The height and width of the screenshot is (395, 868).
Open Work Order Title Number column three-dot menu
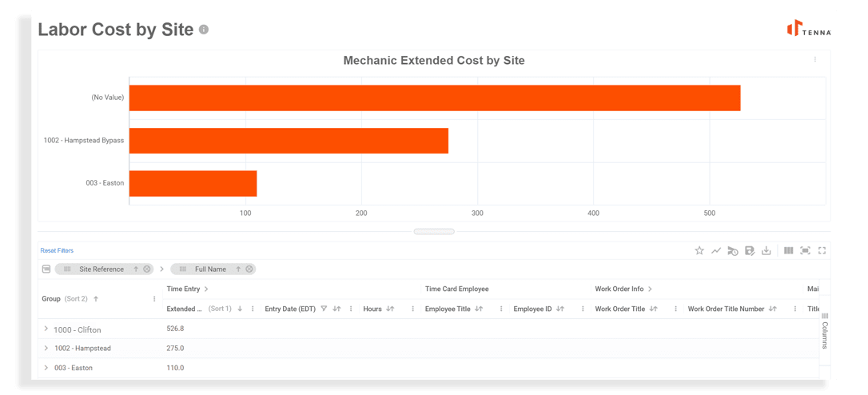tap(795, 309)
